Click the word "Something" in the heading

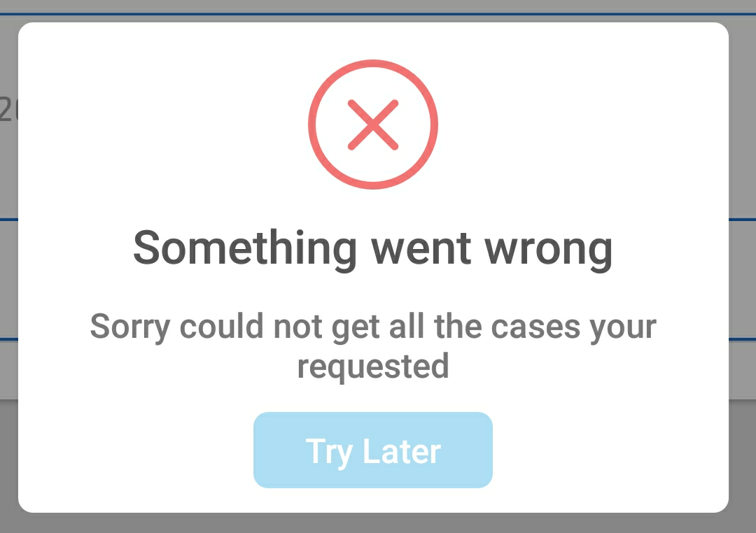coord(245,249)
